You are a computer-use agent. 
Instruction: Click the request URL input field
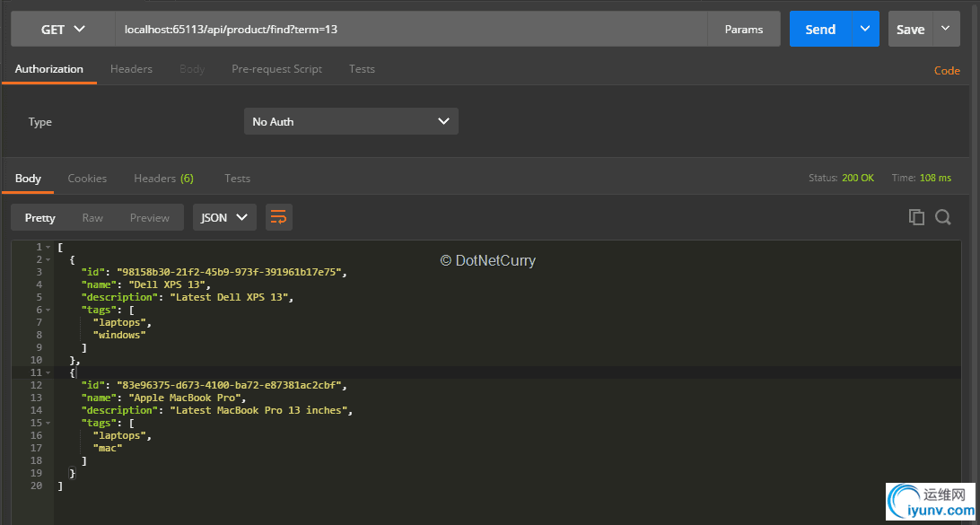click(x=411, y=29)
